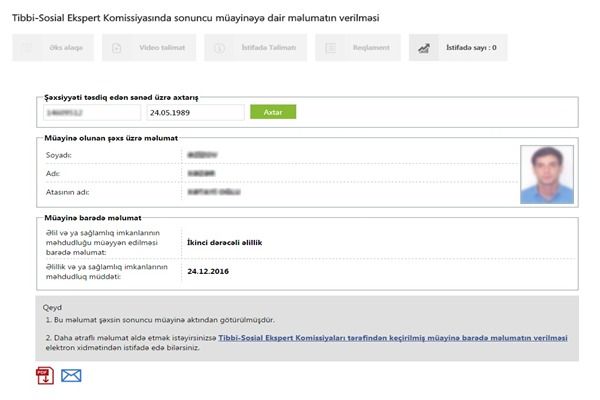Click the İstifadə sayı : 0 counter
600x400 pixels.
click(471, 48)
